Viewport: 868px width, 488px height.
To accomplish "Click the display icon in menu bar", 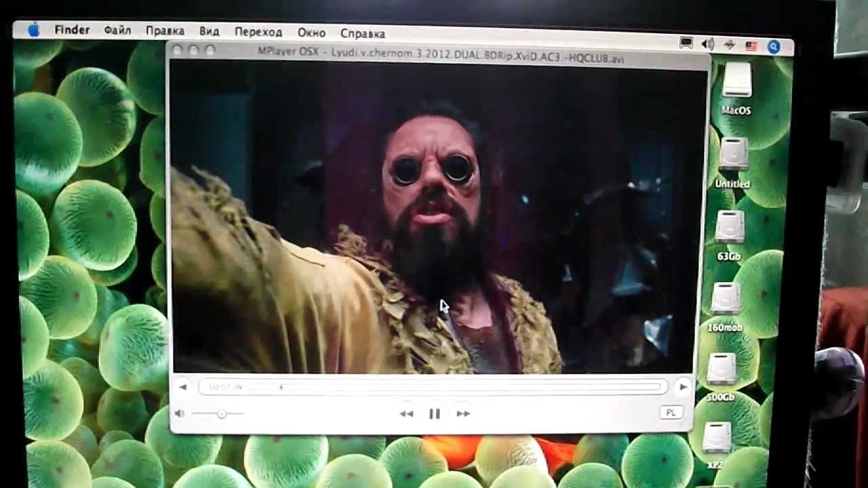I will pyautogui.click(x=686, y=43).
